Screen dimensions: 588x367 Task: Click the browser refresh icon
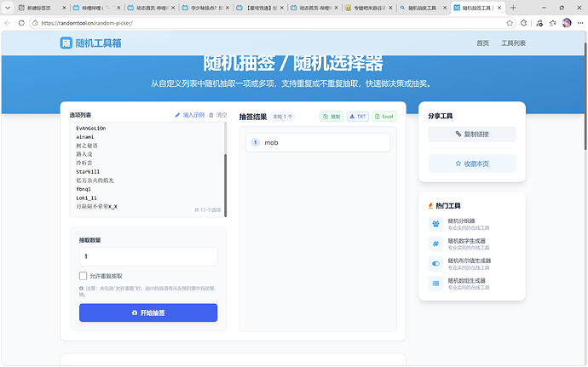21,23
